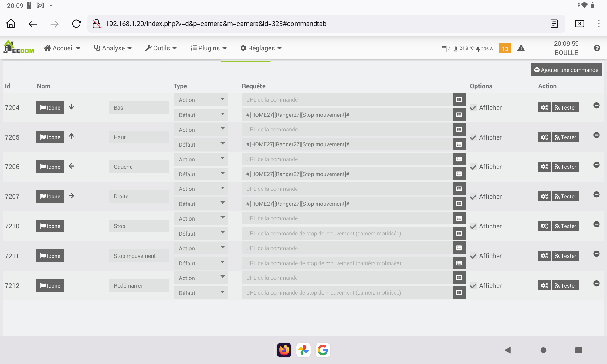Choose an icon for the Haut command

[x=50, y=137]
